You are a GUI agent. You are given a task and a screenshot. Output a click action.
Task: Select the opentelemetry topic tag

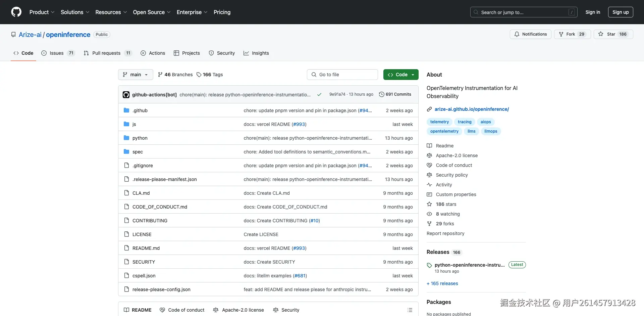[444, 131]
